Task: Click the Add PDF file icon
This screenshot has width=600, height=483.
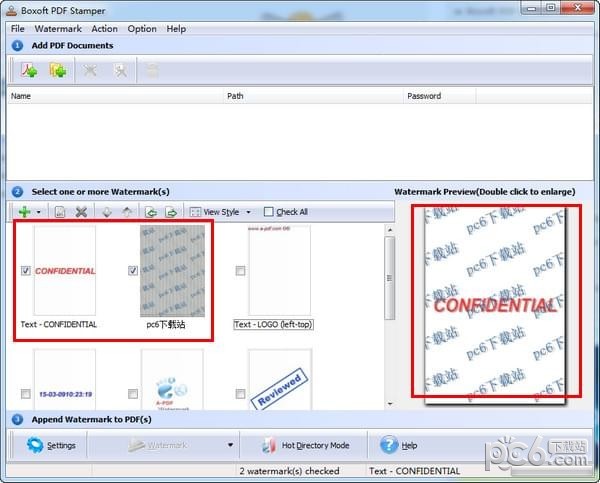Action: point(29,70)
